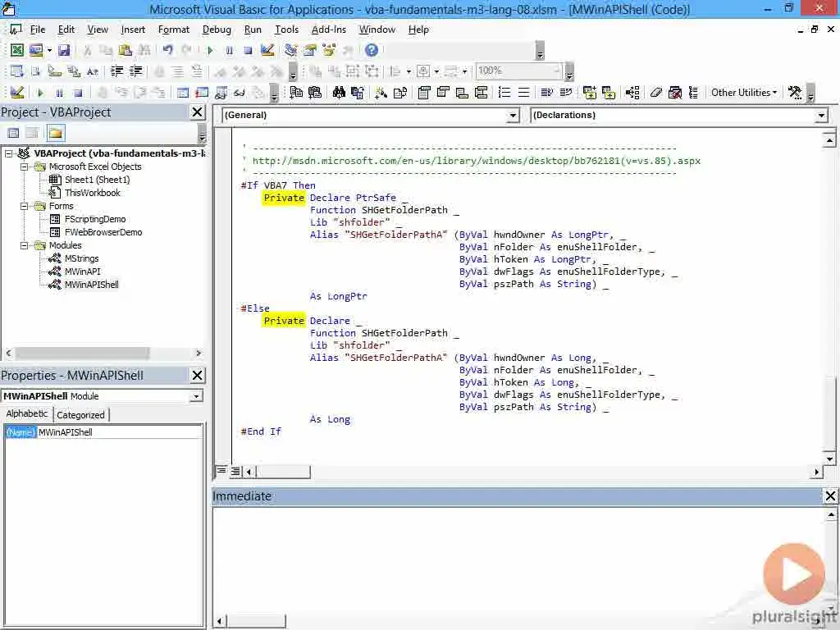
Task: Click the View Object icon in Project panel
Action: (32, 133)
